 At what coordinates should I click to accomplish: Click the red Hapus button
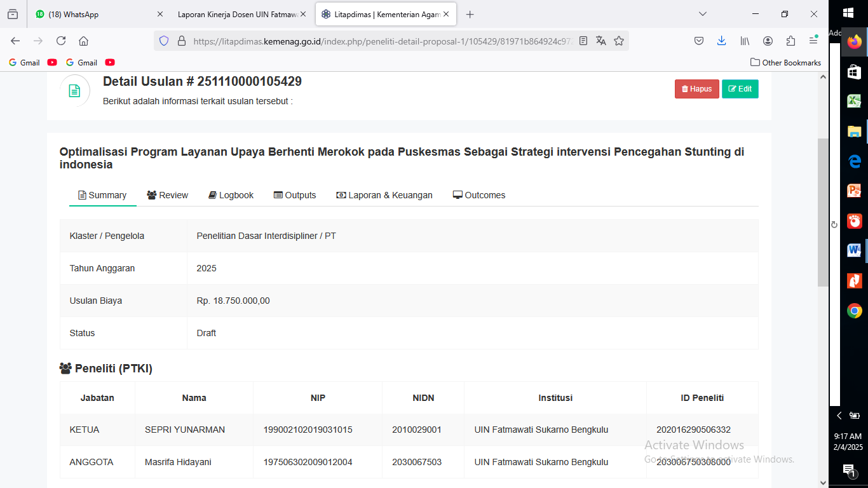[x=696, y=89]
